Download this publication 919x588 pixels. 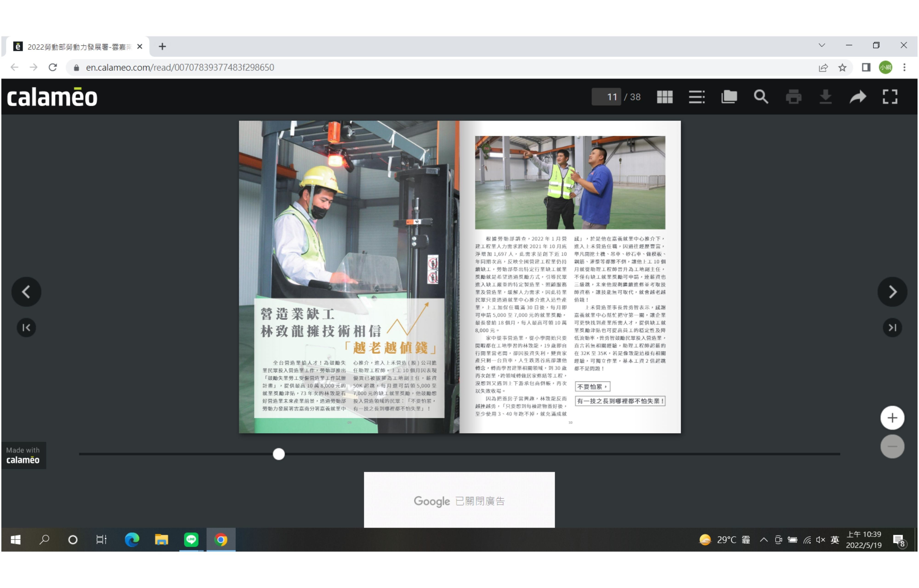[x=826, y=97]
